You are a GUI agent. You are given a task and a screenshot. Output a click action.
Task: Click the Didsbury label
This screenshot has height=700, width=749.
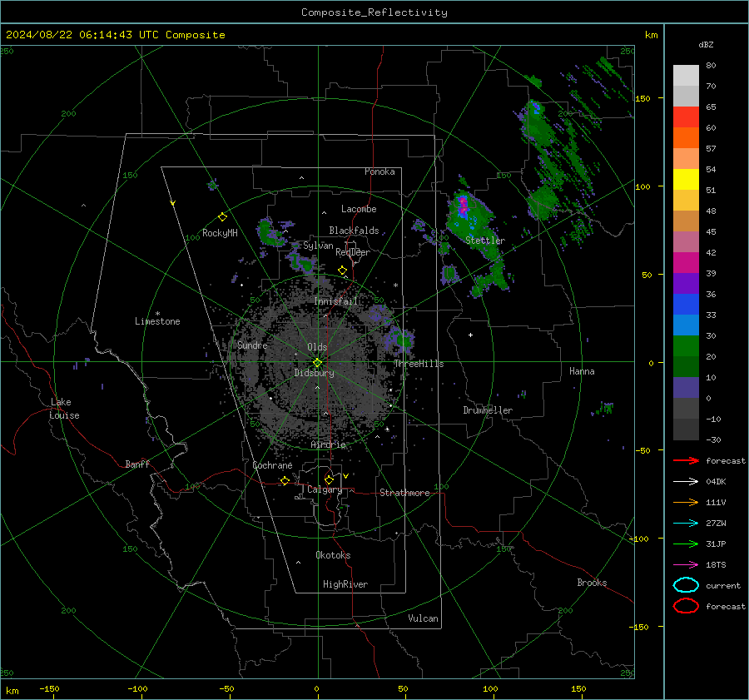(x=314, y=373)
